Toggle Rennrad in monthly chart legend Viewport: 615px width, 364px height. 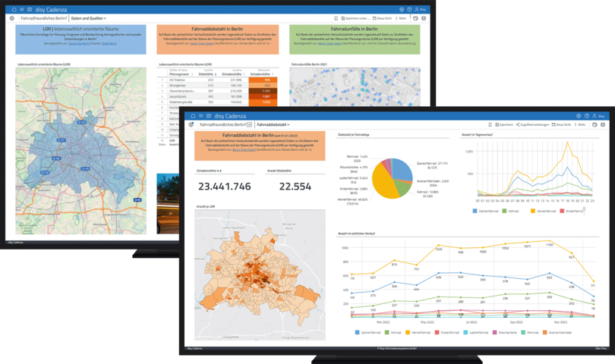(x=529, y=332)
